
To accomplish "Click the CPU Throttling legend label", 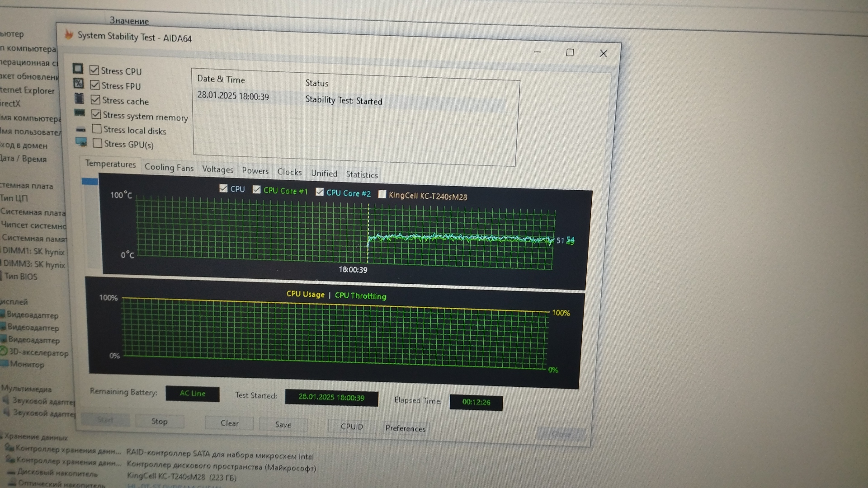I will pyautogui.click(x=360, y=296).
